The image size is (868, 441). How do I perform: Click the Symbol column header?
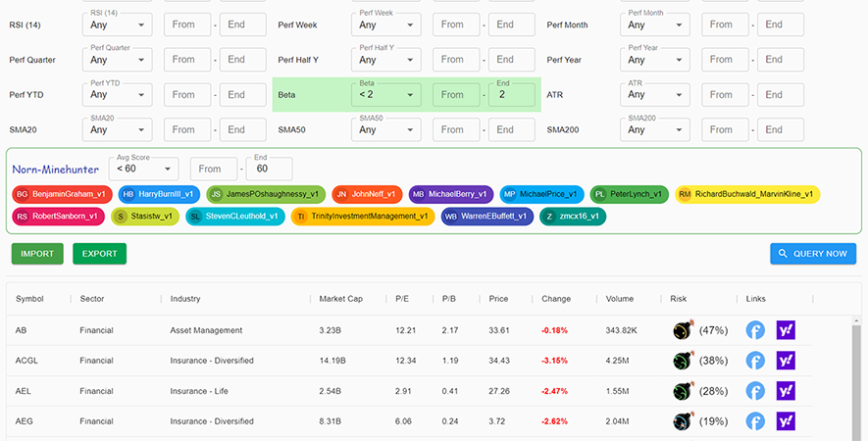tap(29, 299)
